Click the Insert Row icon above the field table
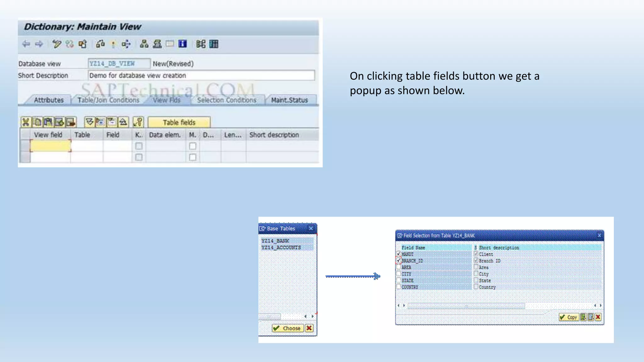This screenshot has height=362, width=644. tap(59, 122)
